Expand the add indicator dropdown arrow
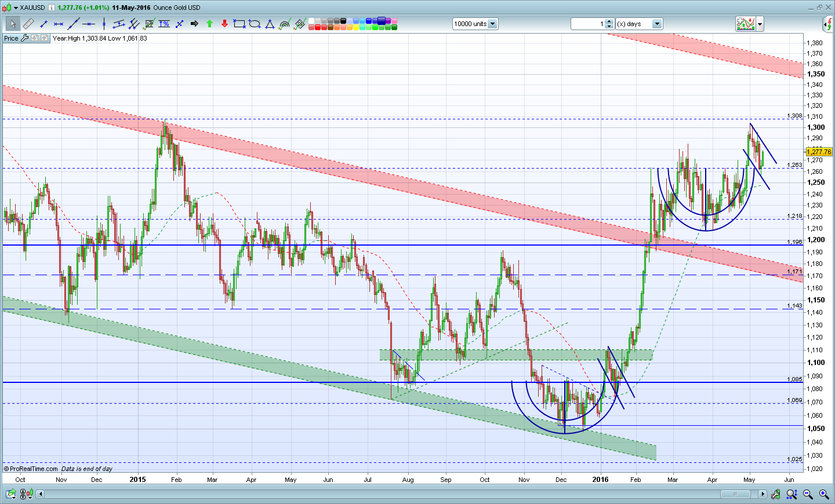The width and height of the screenshot is (835, 504). pyautogui.click(x=760, y=24)
